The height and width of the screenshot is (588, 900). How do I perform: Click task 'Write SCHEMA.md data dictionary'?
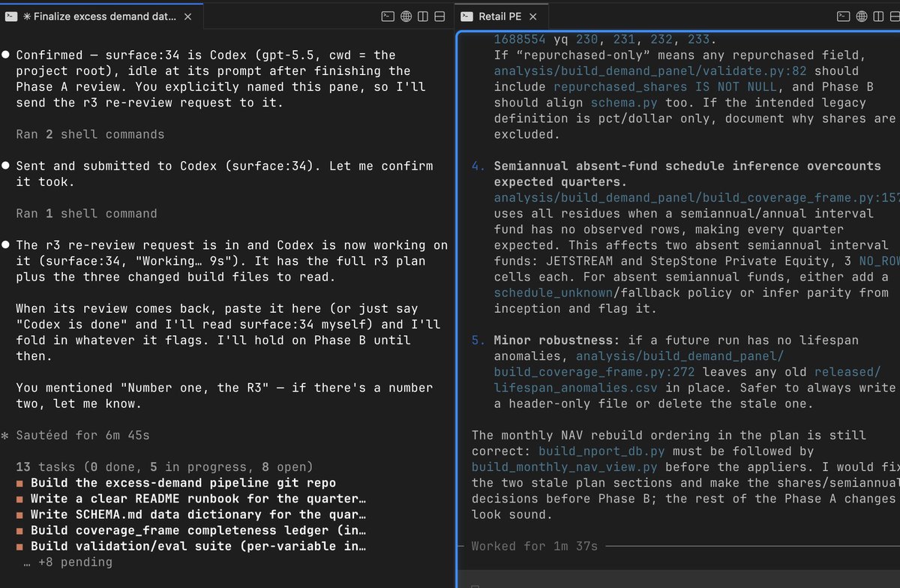tap(191, 514)
